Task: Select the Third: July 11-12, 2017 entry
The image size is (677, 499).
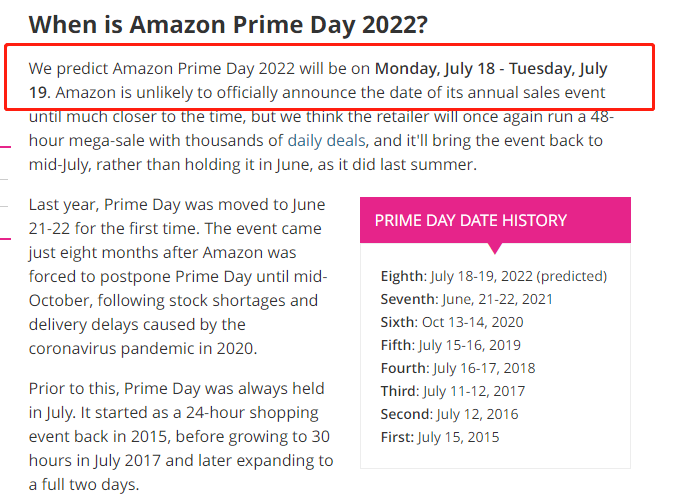Action: [452, 391]
